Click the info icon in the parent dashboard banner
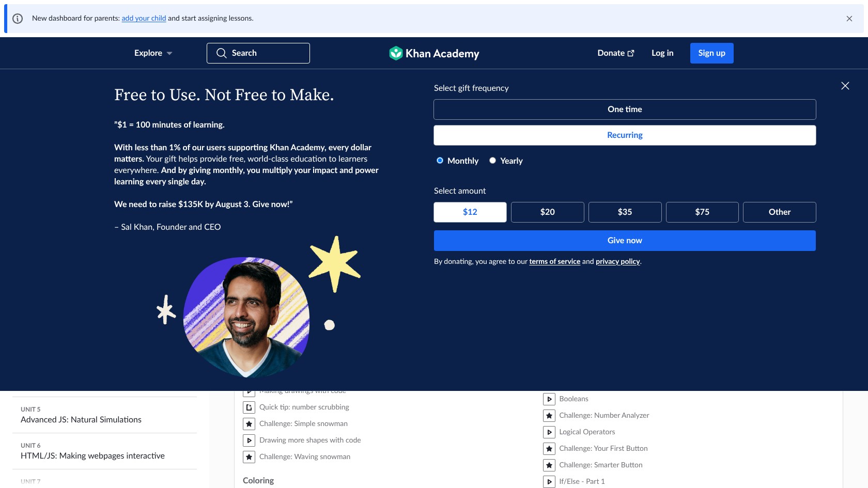Viewport: 868px width, 488px height. click(x=18, y=19)
